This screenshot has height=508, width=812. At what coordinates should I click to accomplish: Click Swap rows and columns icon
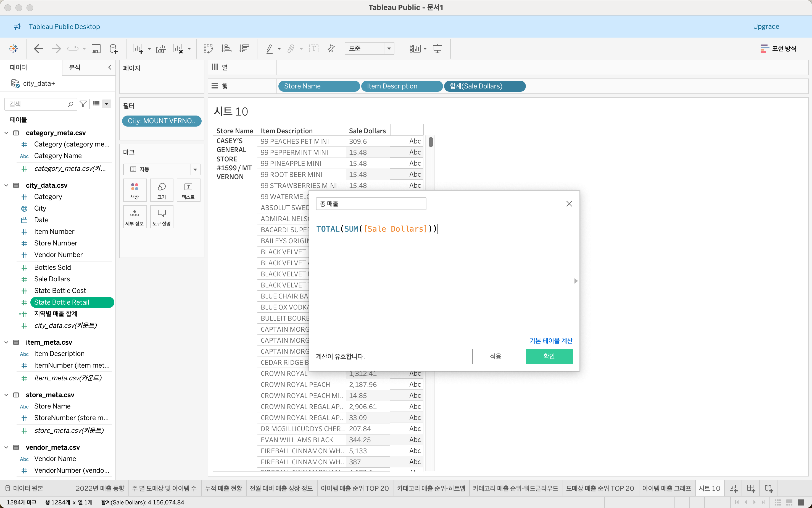click(208, 49)
